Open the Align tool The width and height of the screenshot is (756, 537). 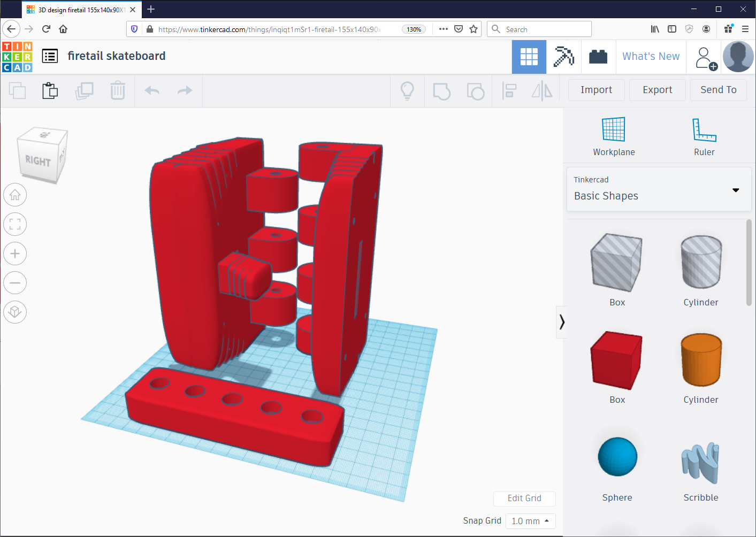[x=508, y=91]
